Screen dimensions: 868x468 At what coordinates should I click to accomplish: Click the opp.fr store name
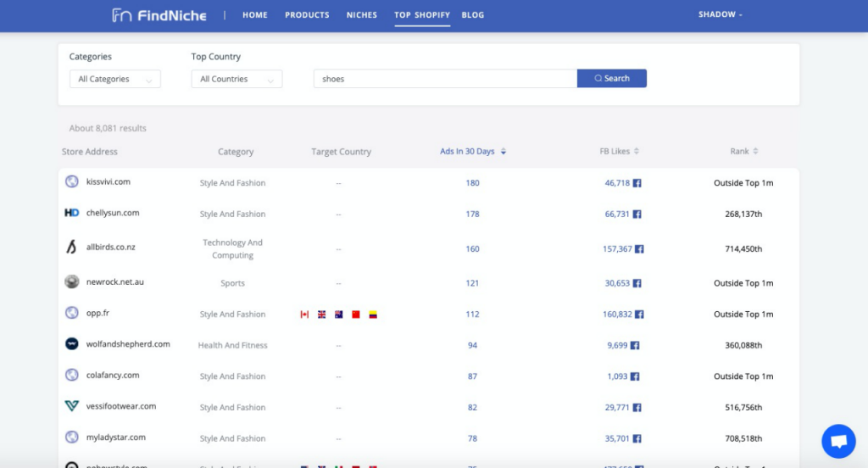tap(98, 313)
